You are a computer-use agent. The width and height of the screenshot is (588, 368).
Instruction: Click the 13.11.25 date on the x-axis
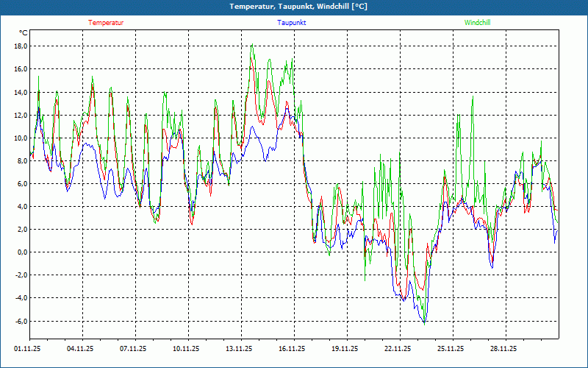click(239, 350)
